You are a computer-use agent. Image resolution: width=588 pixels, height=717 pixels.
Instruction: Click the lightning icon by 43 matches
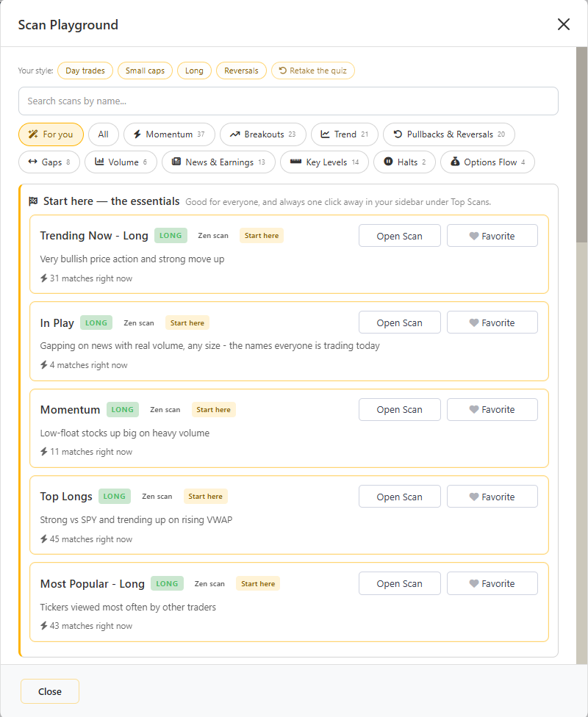44,626
